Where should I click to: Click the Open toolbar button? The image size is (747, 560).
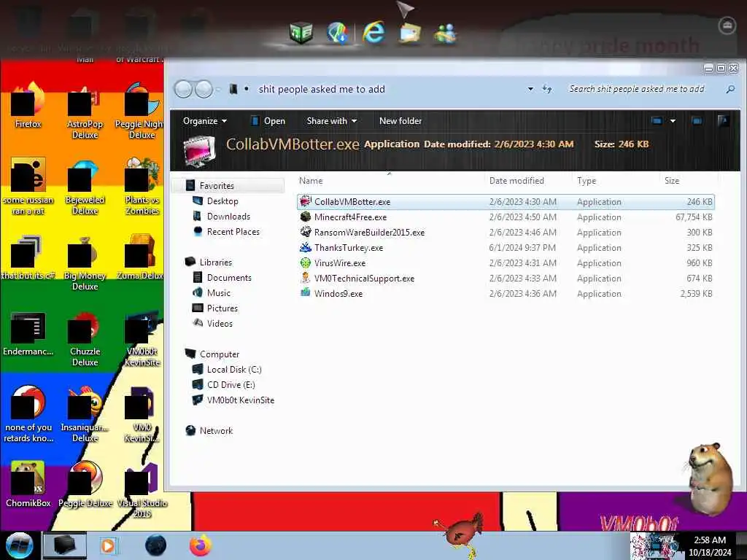tap(268, 121)
